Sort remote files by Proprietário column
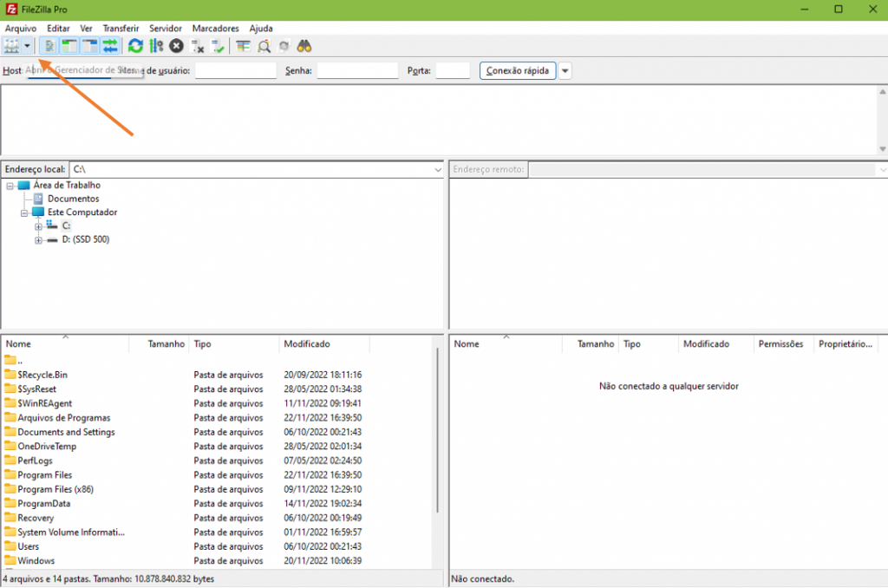888x588 pixels. [x=846, y=343]
